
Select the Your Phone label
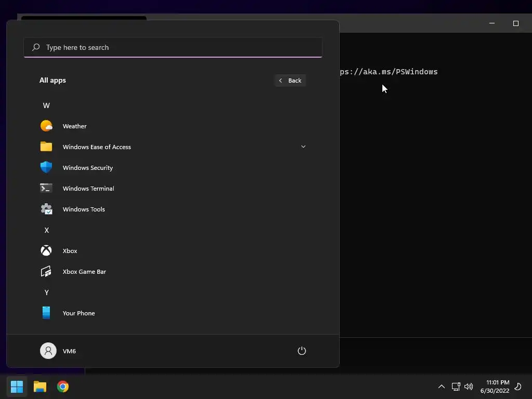pyautogui.click(x=79, y=313)
